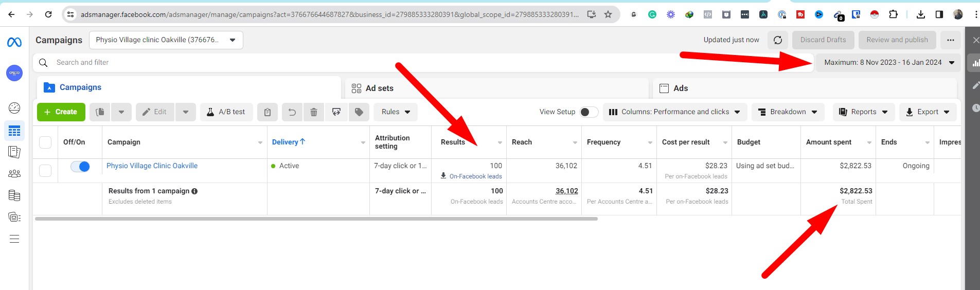Click the Discard Drafts button
The height and width of the screenshot is (290, 980).
point(823,40)
